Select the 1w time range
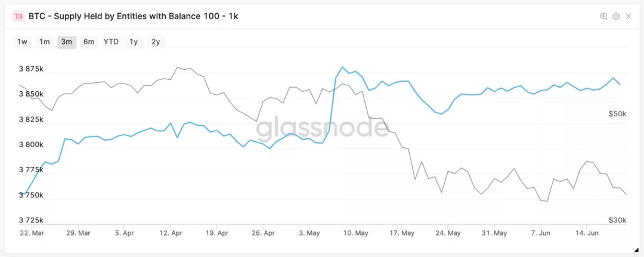 [x=22, y=42]
